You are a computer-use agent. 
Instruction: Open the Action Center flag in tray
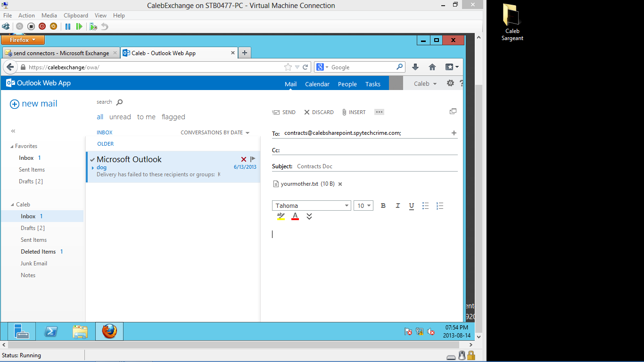point(408,332)
